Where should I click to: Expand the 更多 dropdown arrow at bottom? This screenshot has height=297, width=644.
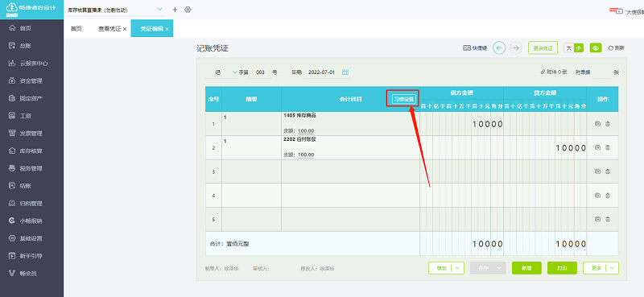[613, 268]
